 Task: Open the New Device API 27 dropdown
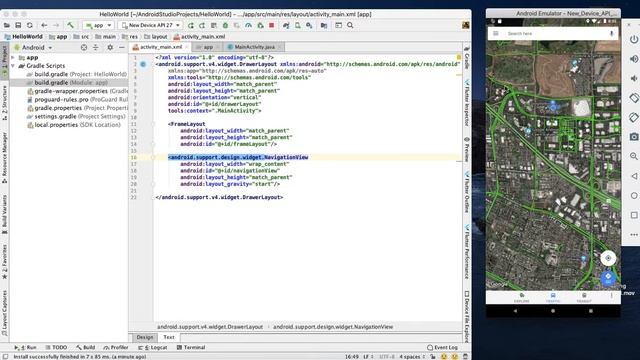(x=151, y=25)
